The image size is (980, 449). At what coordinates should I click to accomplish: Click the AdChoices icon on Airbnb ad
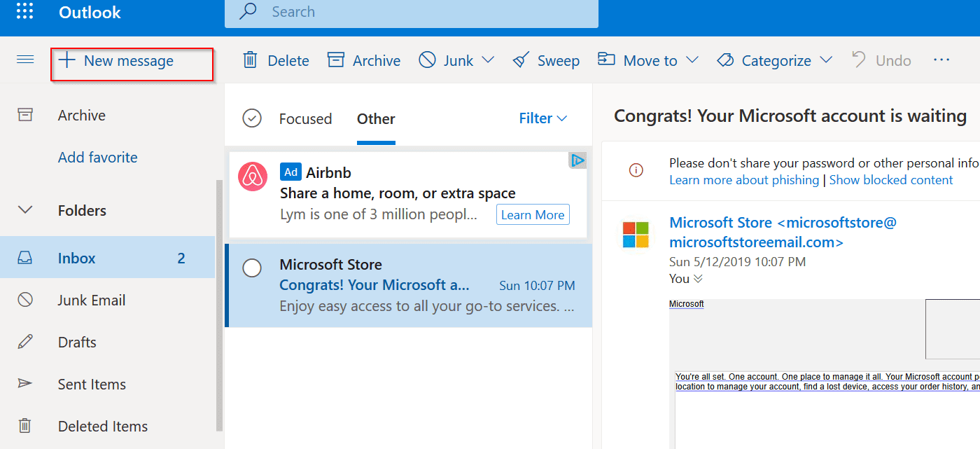click(x=577, y=161)
